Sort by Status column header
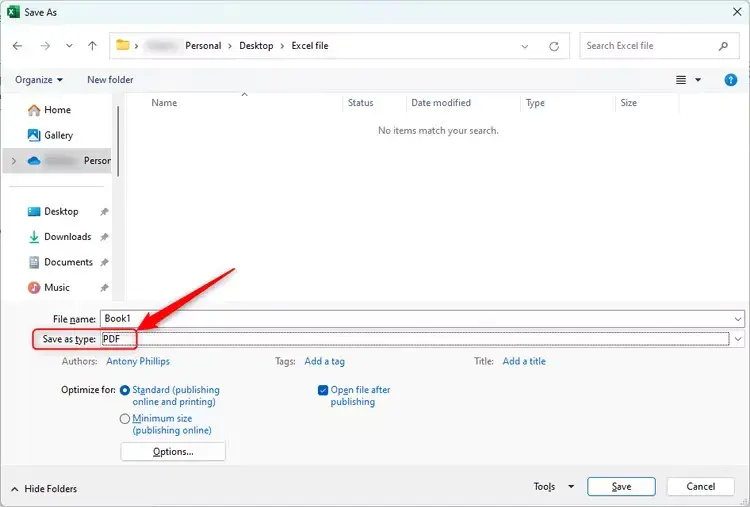This screenshot has height=507, width=750. pyautogui.click(x=361, y=103)
